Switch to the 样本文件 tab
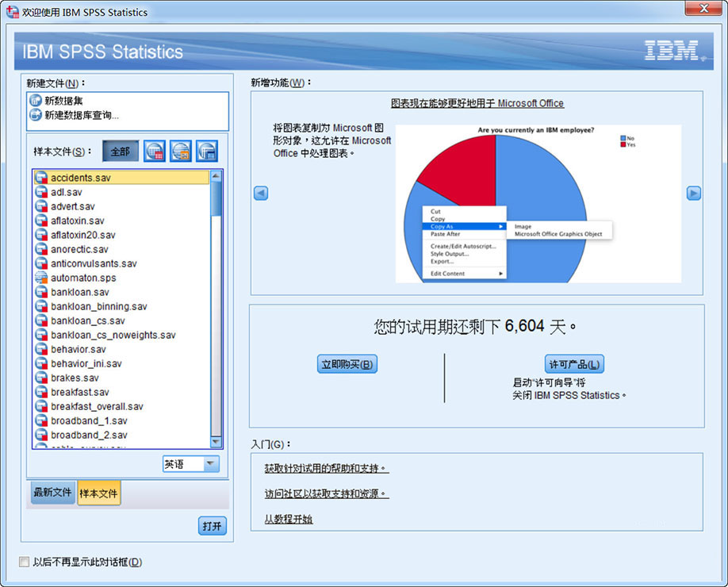 point(98,493)
